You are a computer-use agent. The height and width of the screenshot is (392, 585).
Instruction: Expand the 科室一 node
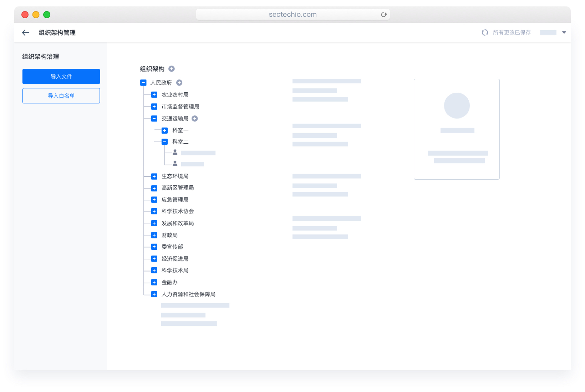click(164, 130)
